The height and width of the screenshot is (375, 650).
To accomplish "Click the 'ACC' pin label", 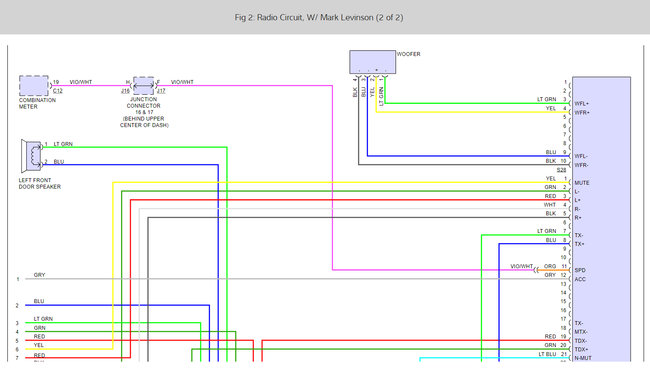I will click(580, 279).
